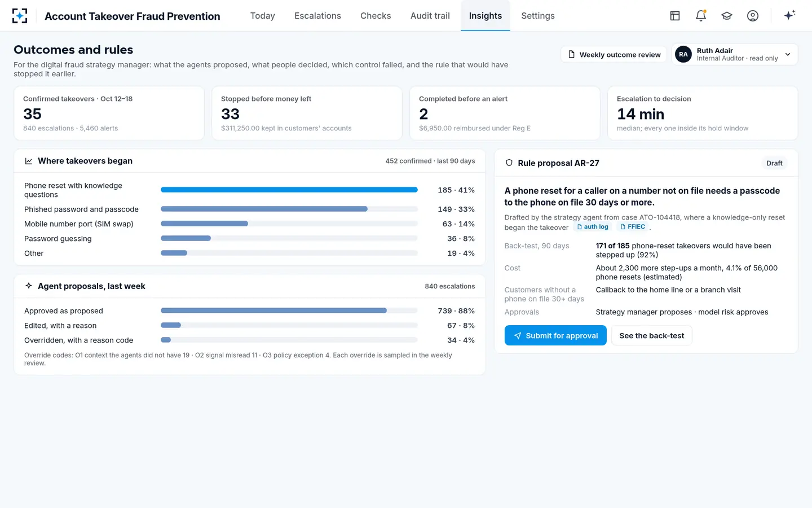
Task: Open the Confirmed takeovers card
Action: pyautogui.click(x=109, y=113)
